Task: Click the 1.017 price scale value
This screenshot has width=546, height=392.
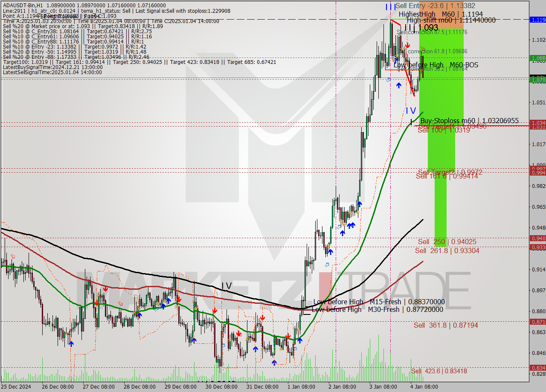Action: (x=538, y=144)
